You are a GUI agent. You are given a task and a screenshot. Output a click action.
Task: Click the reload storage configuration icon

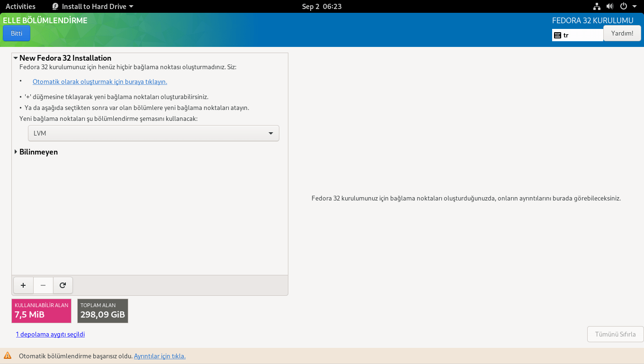[63, 285]
